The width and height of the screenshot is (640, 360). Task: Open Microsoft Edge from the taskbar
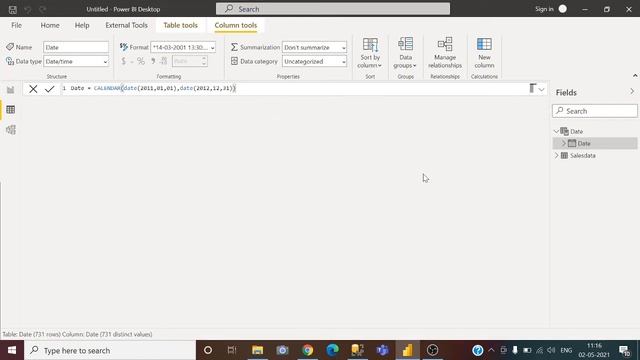click(332, 350)
